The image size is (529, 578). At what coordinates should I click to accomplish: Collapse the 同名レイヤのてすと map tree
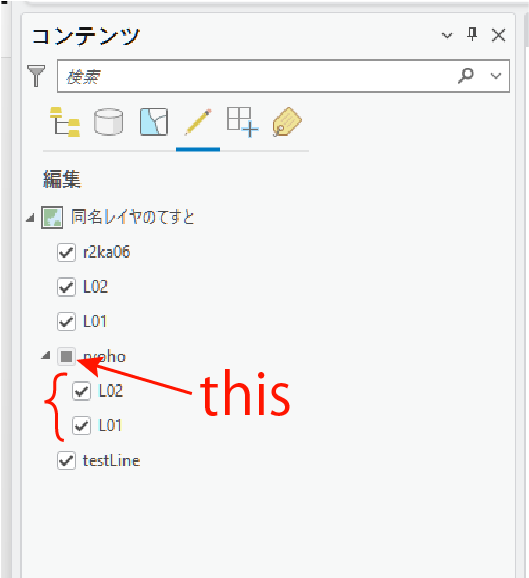click(x=30, y=218)
